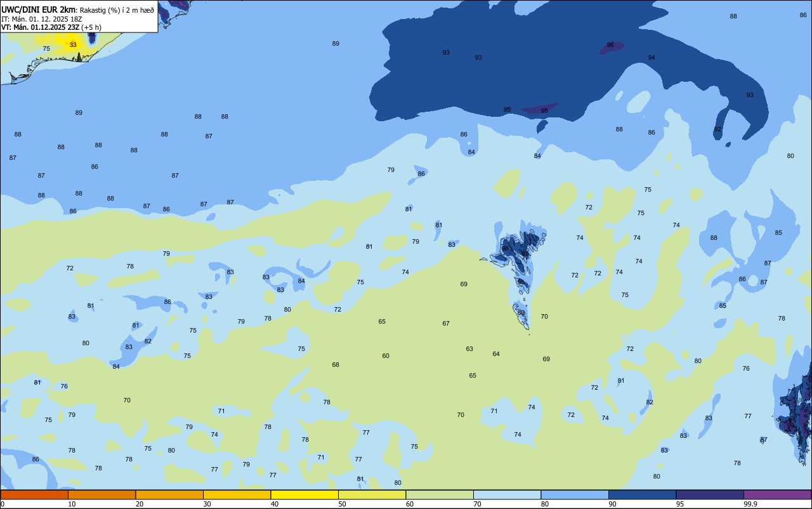Click the map value 63
This screenshot has height=509, width=812.
click(x=469, y=348)
